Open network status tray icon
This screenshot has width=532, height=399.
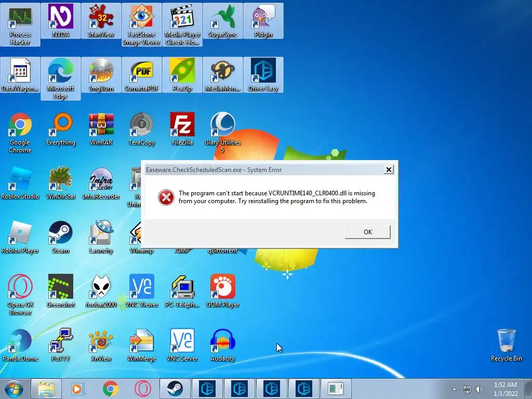click(467, 389)
